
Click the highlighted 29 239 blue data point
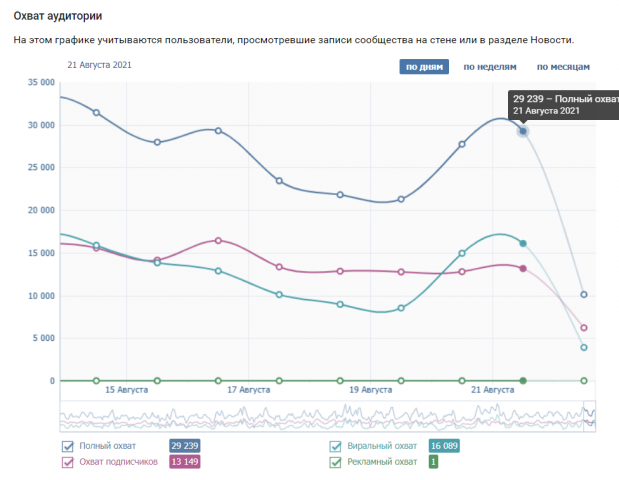tap(523, 131)
